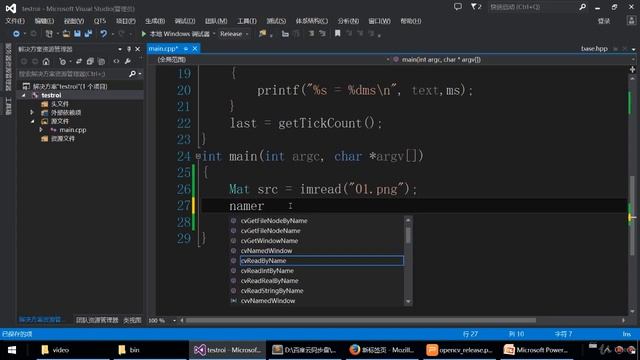Image resolution: width=640 pixels, height=360 pixels.
Task: Click the autocomplete list scrollbar thumb
Action: tap(408, 235)
